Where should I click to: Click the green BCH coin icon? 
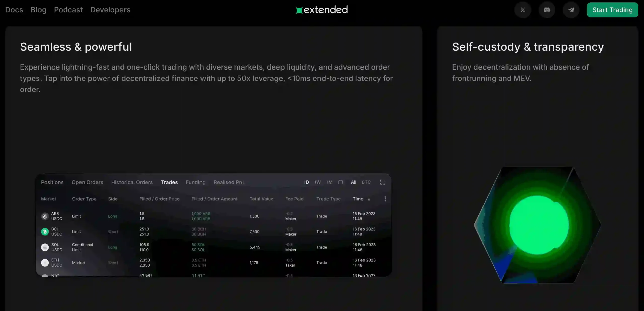point(45,232)
